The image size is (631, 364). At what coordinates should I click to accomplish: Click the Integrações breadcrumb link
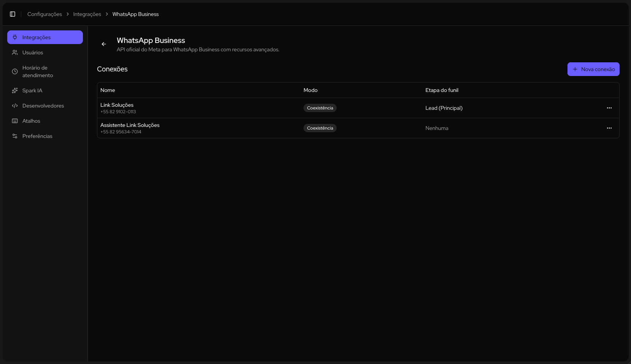point(87,14)
